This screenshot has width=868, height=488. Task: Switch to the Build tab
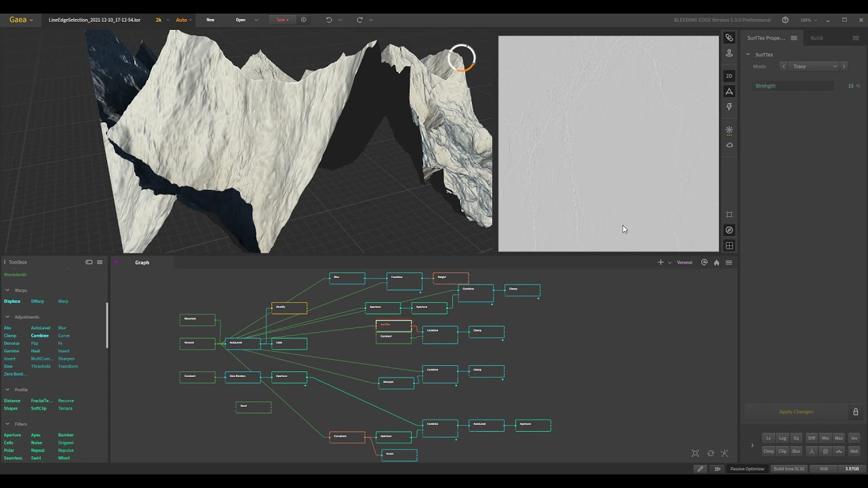point(816,38)
